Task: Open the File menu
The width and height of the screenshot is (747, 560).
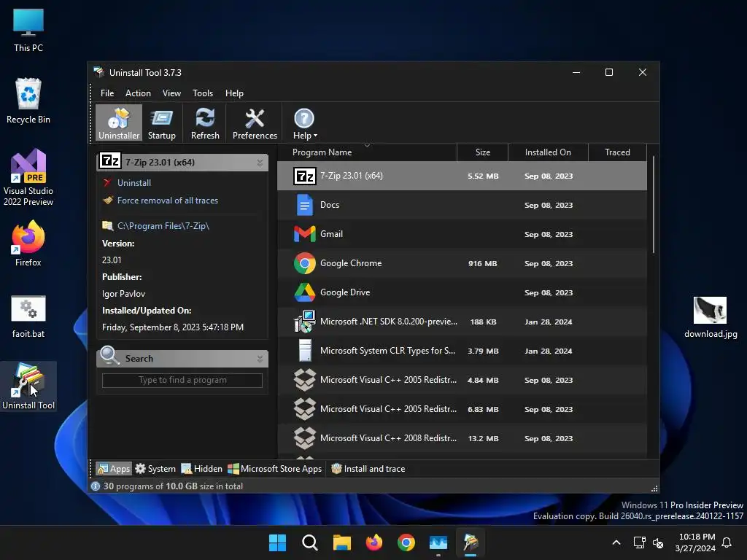Action: (107, 93)
